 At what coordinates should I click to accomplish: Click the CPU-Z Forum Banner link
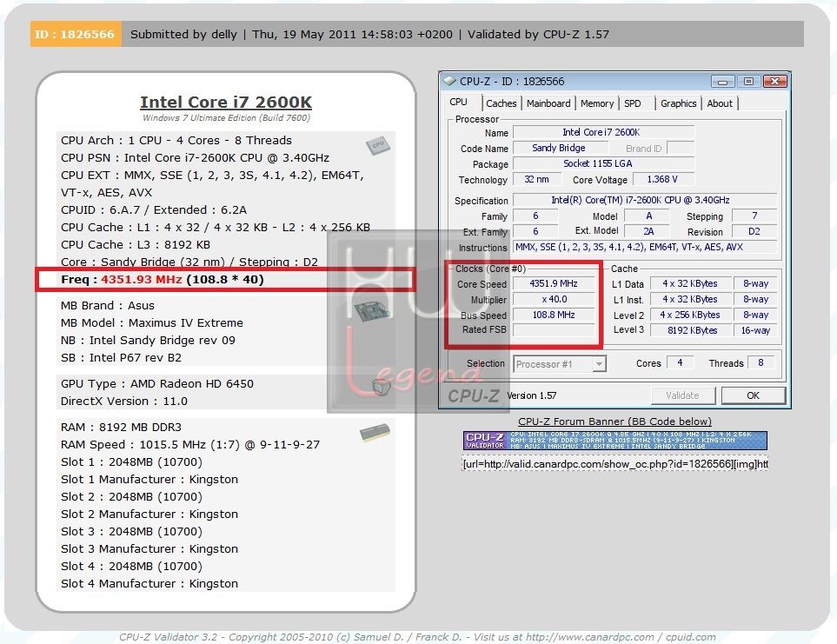click(x=614, y=422)
